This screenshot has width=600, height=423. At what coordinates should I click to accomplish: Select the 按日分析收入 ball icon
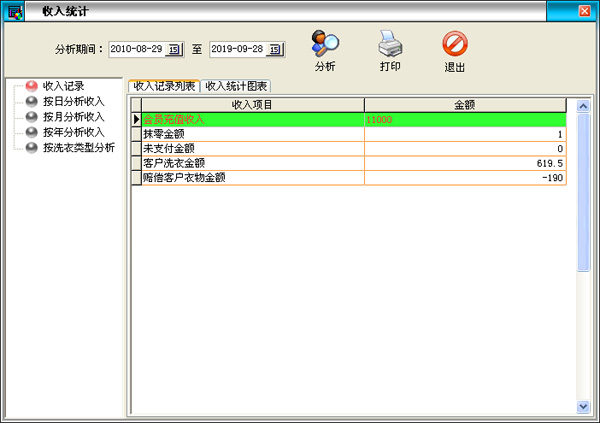[32, 101]
